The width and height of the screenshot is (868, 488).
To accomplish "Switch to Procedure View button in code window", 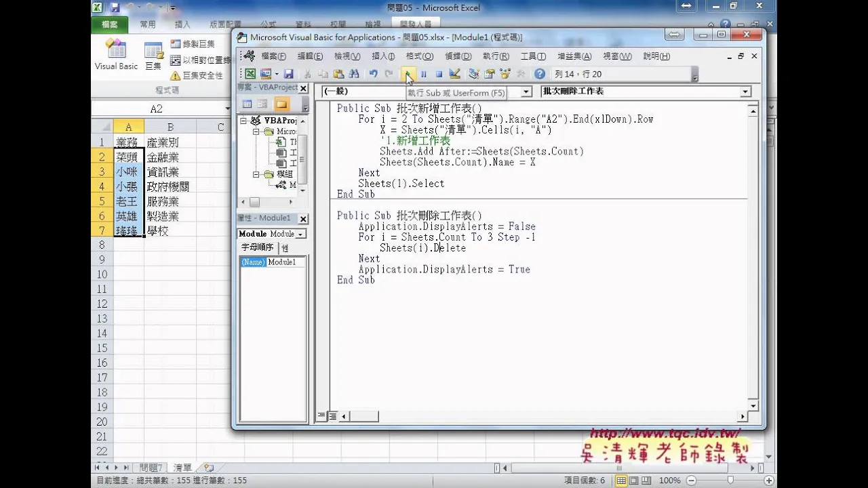I will pyautogui.click(x=321, y=416).
